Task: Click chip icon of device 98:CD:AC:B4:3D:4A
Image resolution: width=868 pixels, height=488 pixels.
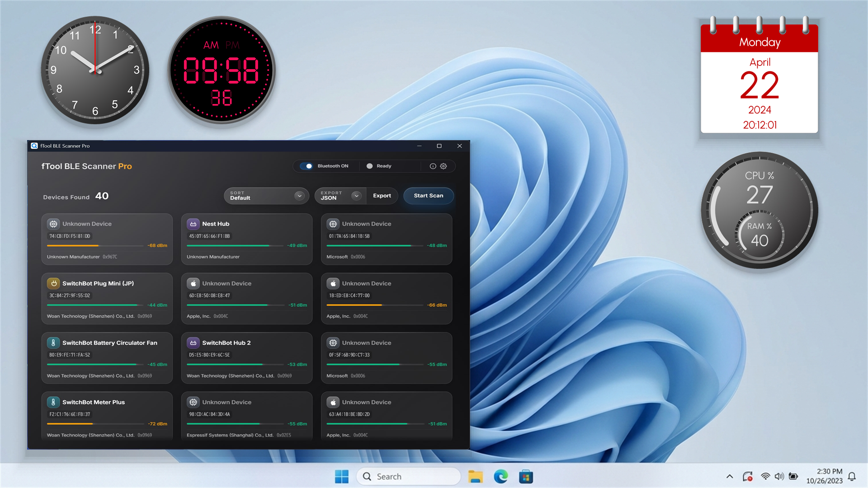Action: (x=193, y=402)
